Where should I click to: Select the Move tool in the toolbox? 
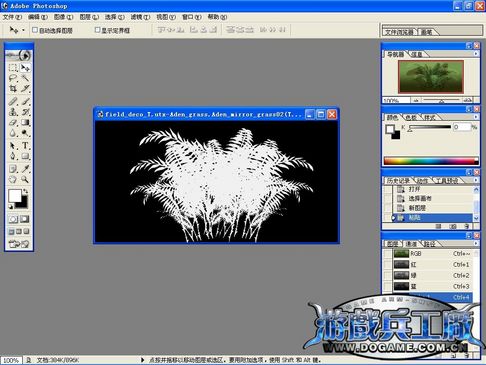click(25, 68)
